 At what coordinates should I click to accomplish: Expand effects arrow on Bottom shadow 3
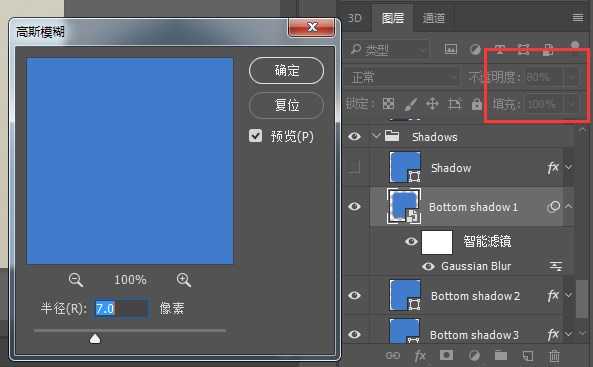(568, 334)
